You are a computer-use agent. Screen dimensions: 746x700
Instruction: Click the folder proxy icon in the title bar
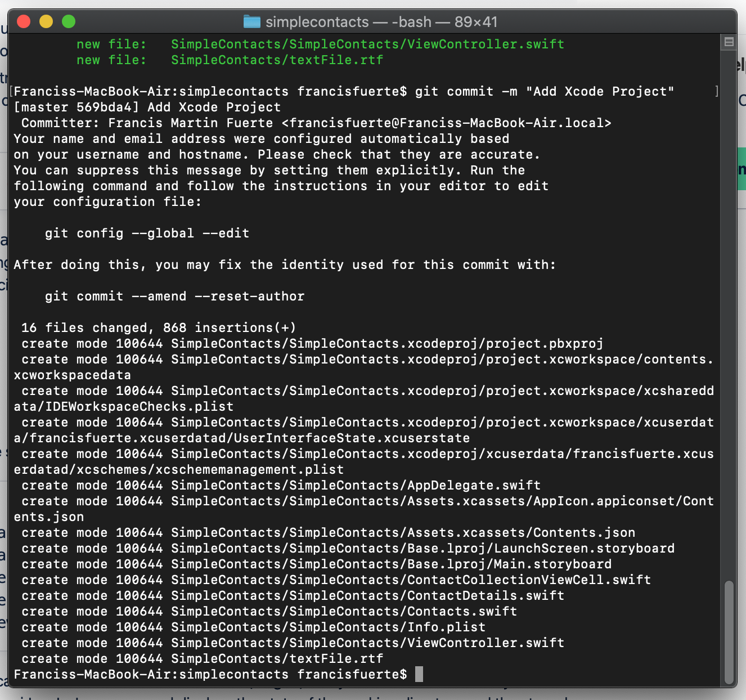[252, 22]
